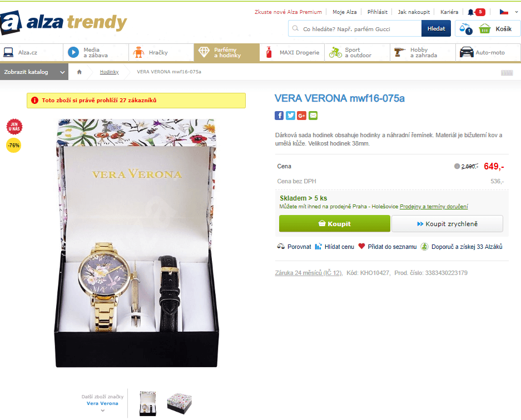
Task: Open the MAXI Drogerie category
Action: coord(292,52)
